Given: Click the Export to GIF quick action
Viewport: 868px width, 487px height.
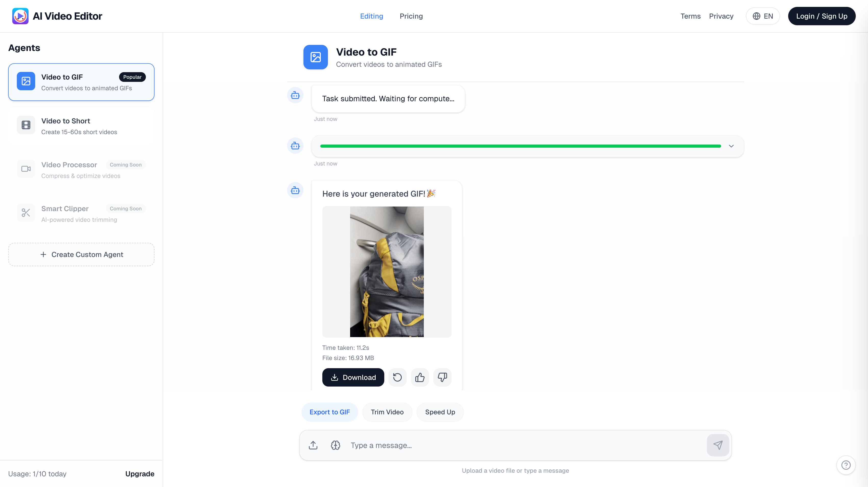Looking at the screenshot, I should (329, 412).
